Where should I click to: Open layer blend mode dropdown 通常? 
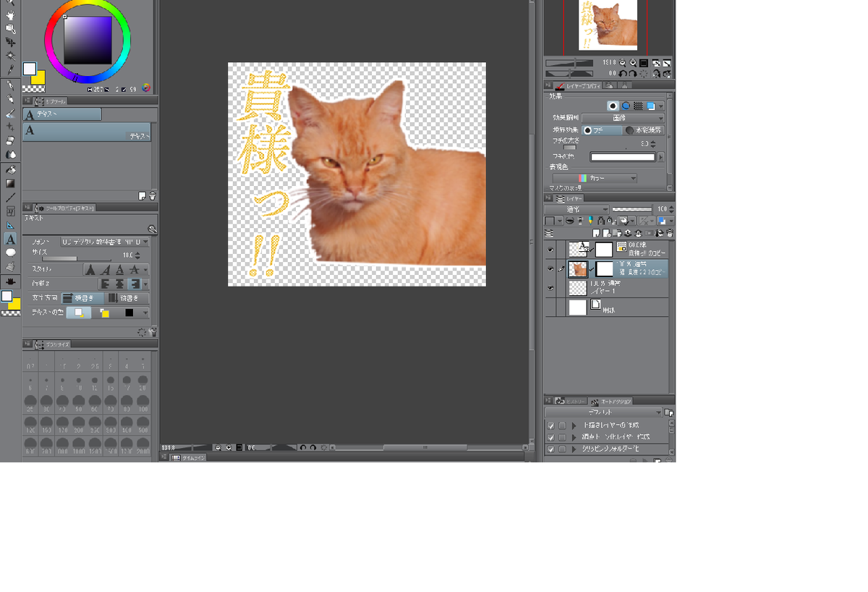click(x=576, y=209)
